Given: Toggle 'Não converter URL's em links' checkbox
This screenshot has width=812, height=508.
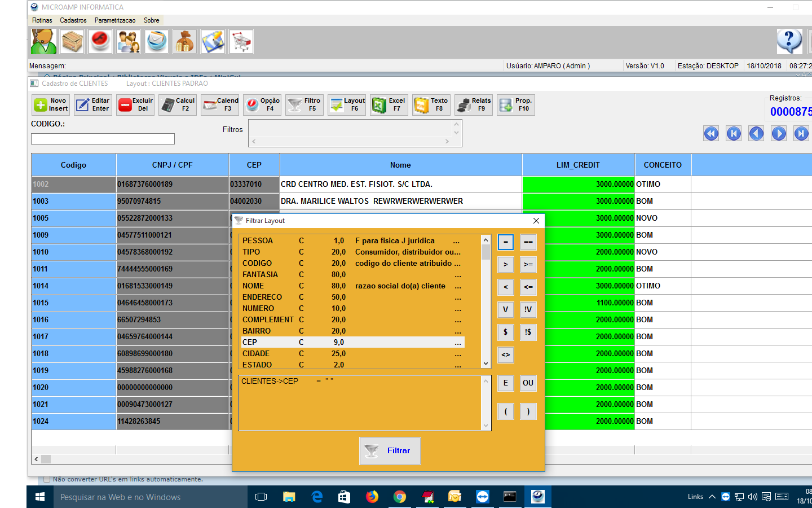Looking at the screenshot, I should [47, 479].
